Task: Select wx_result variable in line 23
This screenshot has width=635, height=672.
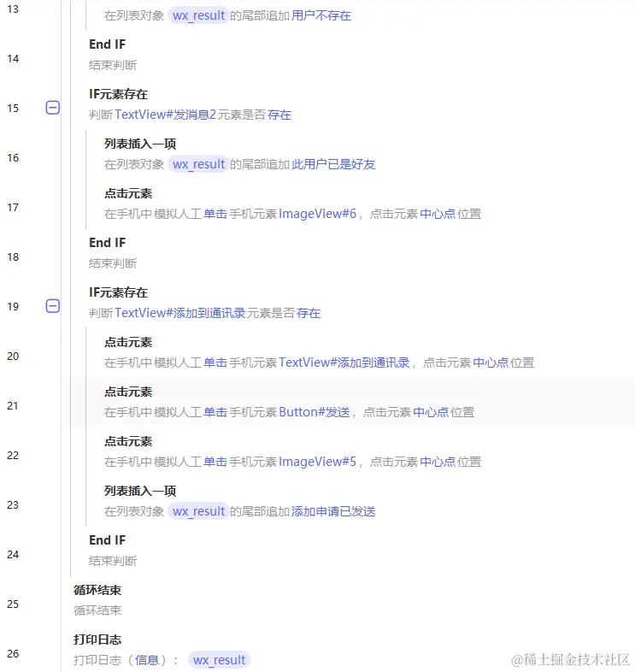Action: point(198,511)
